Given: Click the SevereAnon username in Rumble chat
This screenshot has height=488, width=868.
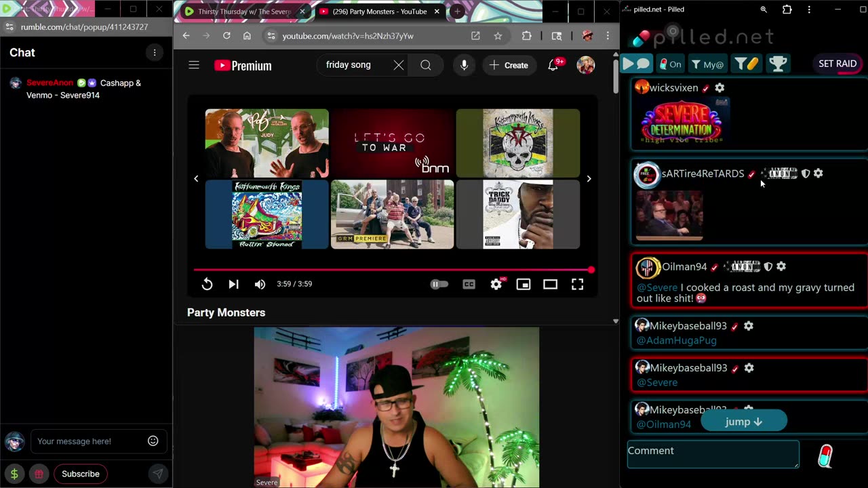Looking at the screenshot, I should 50,83.
